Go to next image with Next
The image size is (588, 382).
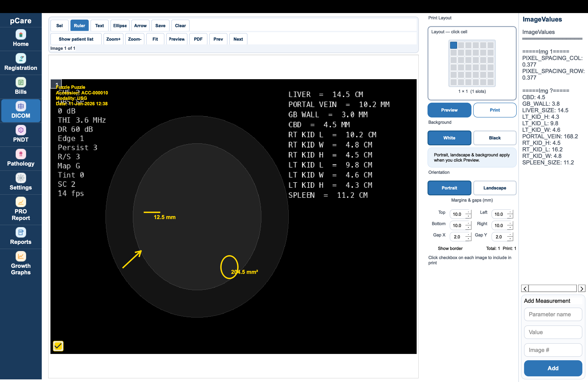pyautogui.click(x=238, y=39)
